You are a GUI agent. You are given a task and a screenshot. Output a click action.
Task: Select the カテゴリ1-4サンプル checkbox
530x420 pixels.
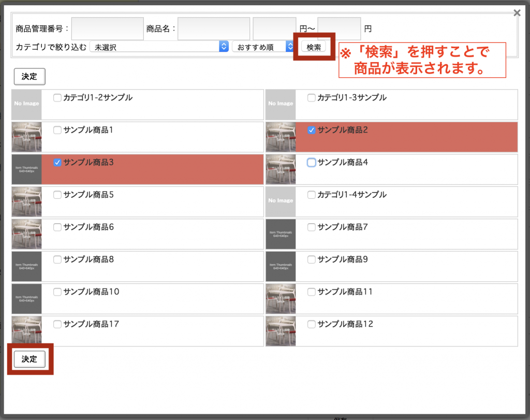pyautogui.click(x=311, y=195)
